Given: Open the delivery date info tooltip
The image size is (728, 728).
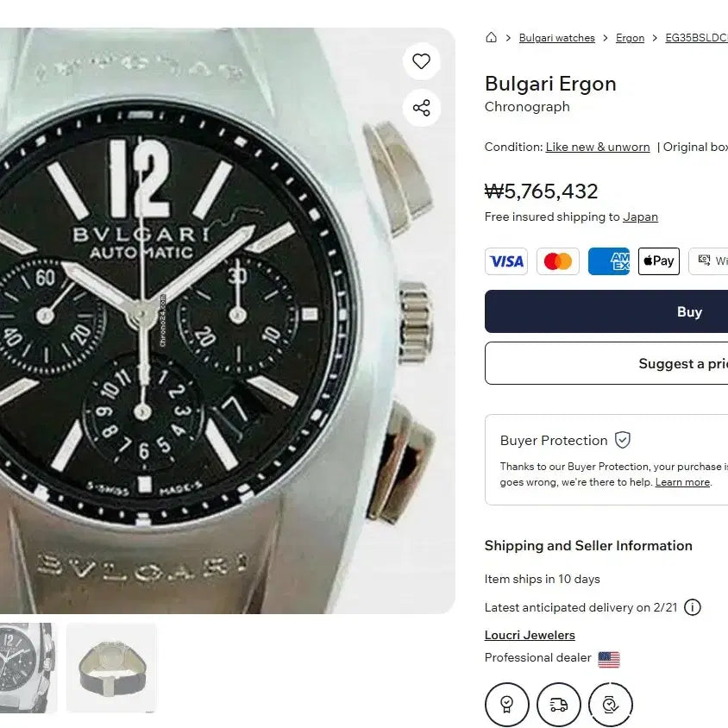Looking at the screenshot, I should click(x=693, y=607).
